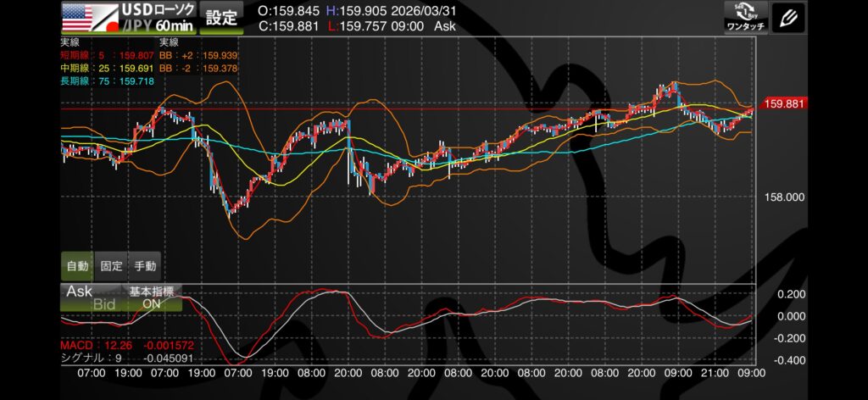Tap the BB +2 Bollinger band legend
The image size is (868, 400).
click(x=198, y=56)
